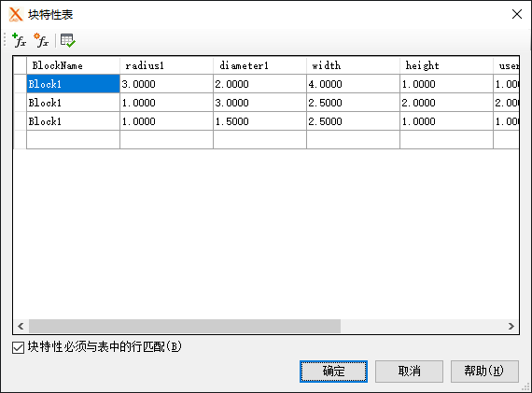Click the audit block properties table icon
Image resolution: width=532 pixels, height=393 pixels.
point(68,40)
